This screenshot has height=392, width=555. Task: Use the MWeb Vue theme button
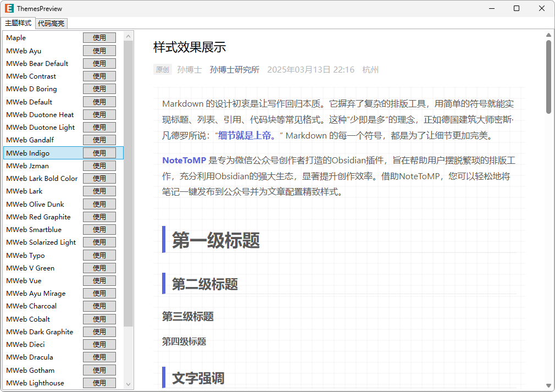99,281
